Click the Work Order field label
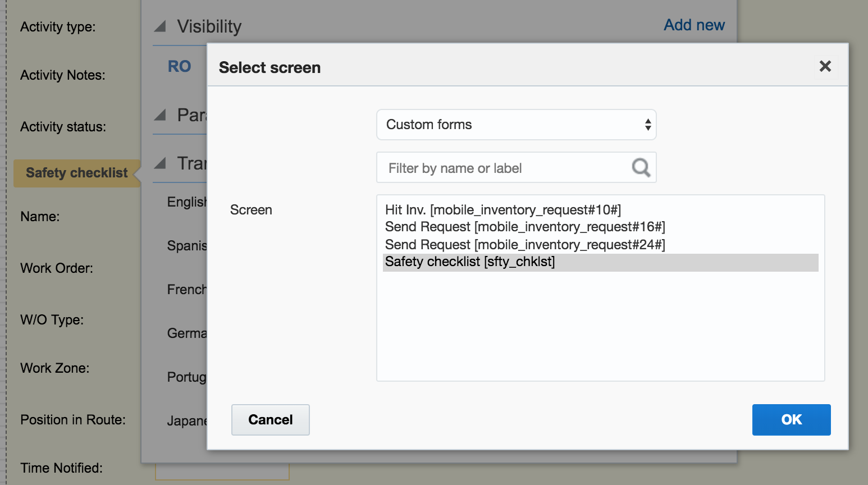Viewport: 868px width, 485px height. pyautogui.click(x=57, y=268)
